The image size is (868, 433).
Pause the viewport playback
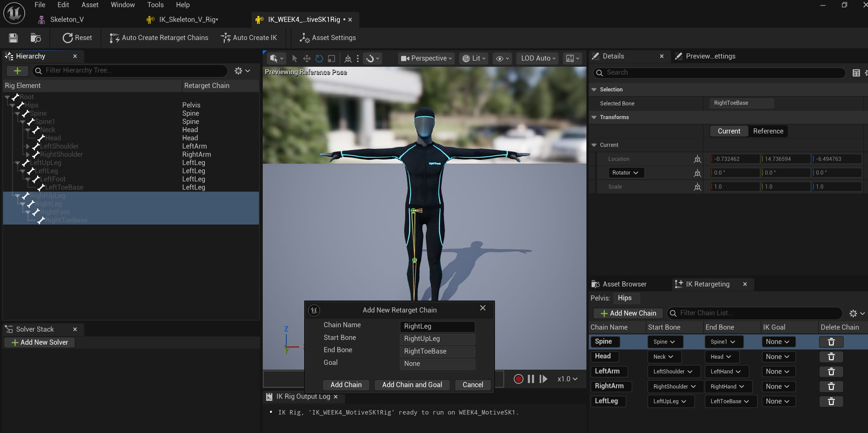pyautogui.click(x=531, y=379)
